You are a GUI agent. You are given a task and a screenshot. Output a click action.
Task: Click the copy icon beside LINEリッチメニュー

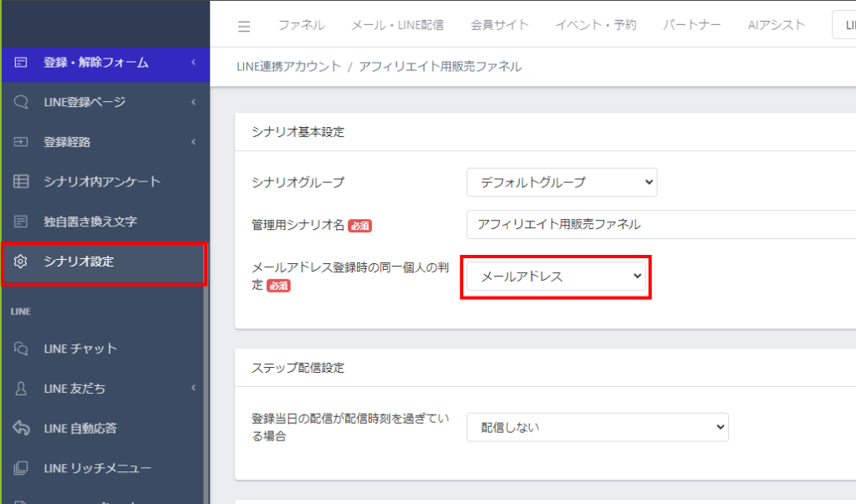(22, 468)
